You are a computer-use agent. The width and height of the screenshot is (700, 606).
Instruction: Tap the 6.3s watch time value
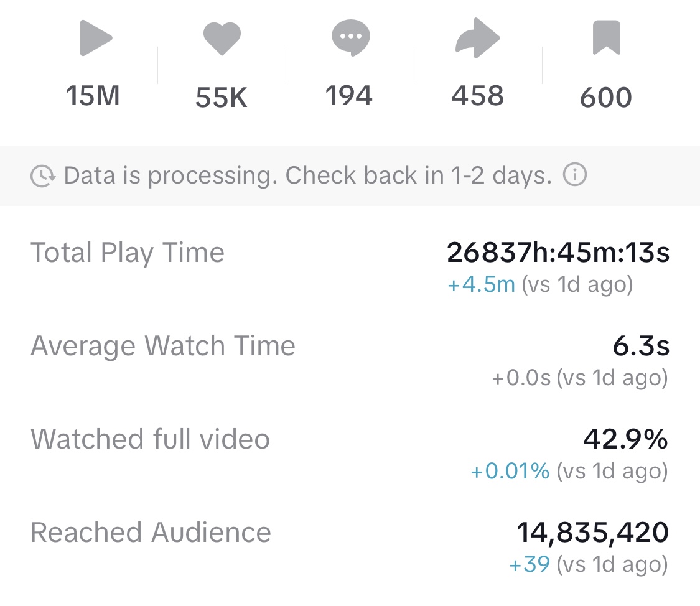tap(641, 346)
